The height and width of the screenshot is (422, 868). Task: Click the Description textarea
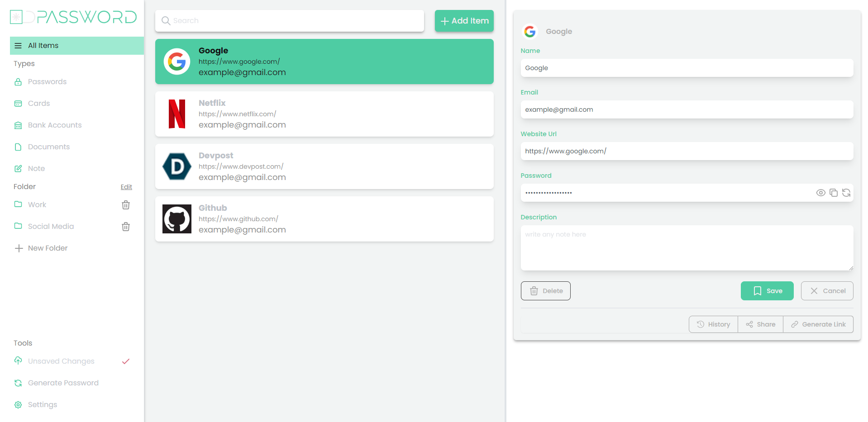tap(687, 248)
